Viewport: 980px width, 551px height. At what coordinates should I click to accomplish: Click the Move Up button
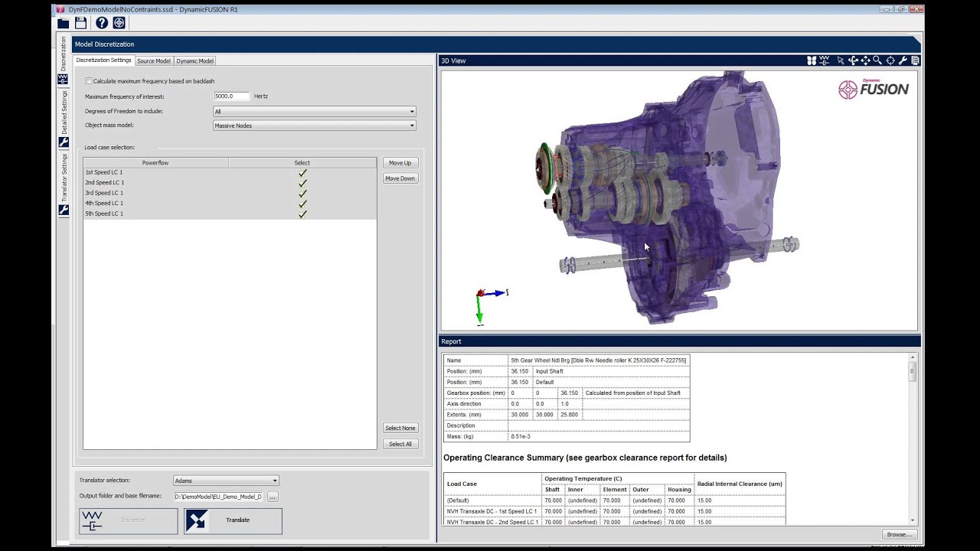coord(400,162)
